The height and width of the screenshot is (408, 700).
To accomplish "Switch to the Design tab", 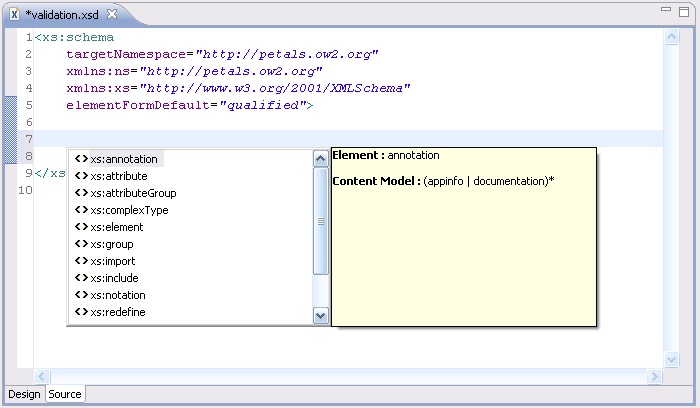I will [x=24, y=394].
